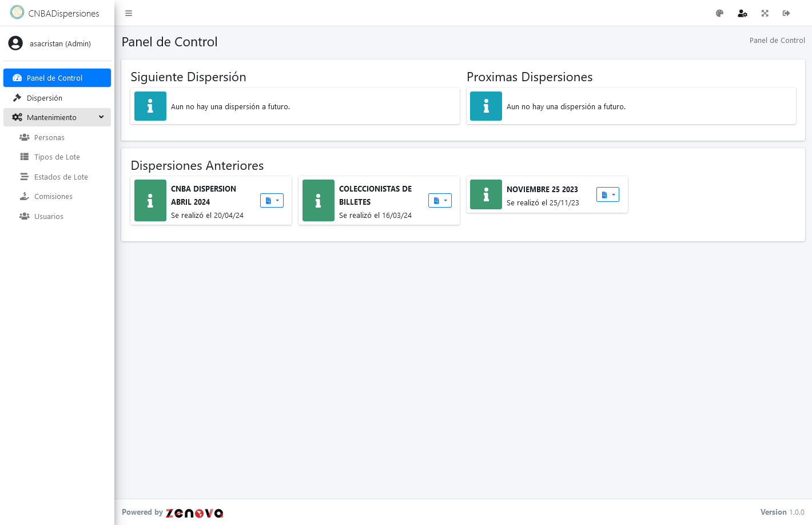Click the logout icon in top bar
This screenshot has height=525, width=812.
(x=786, y=13)
